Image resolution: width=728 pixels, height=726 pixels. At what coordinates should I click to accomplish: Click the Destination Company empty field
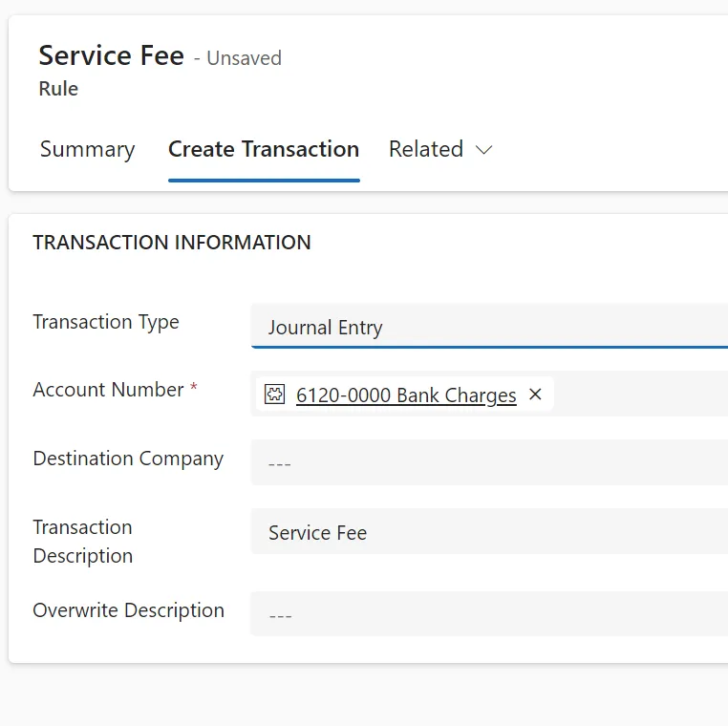489,462
